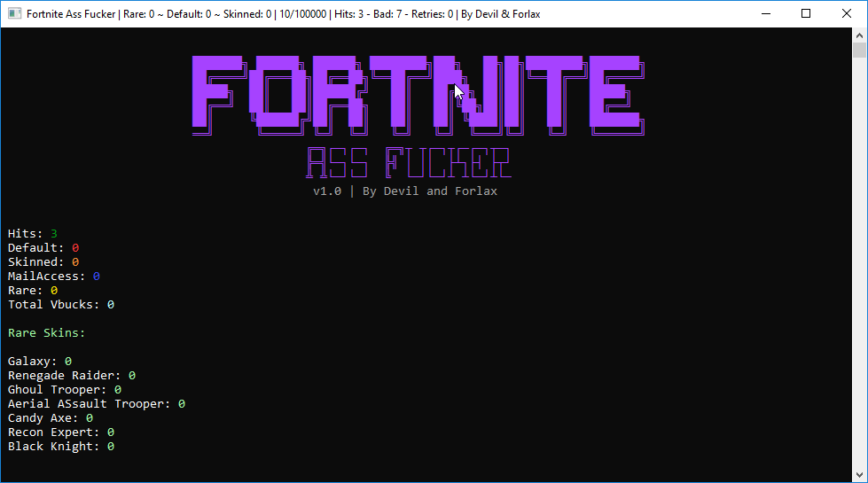Screen dimensions: 868x483
Task: Click the Candy Axe count line
Action: tap(51, 418)
